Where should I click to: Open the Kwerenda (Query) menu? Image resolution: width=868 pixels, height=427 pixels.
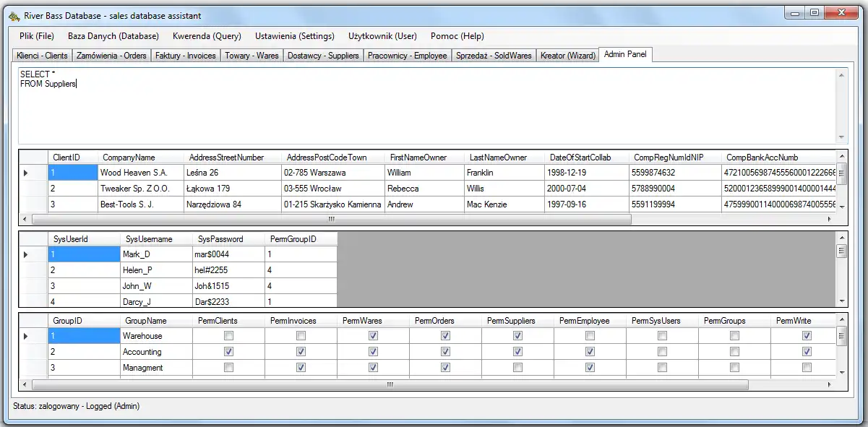coord(207,36)
